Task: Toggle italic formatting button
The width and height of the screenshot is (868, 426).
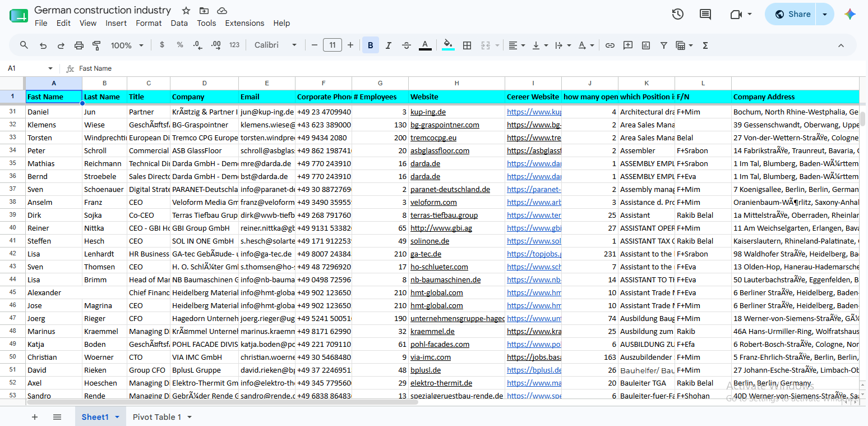Action: coord(388,45)
